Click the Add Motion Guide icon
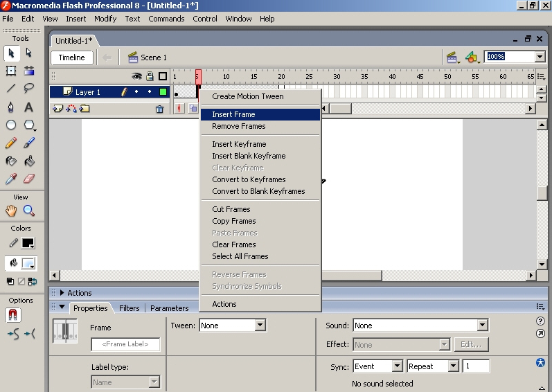The height and width of the screenshot is (392, 552). point(71,109)
